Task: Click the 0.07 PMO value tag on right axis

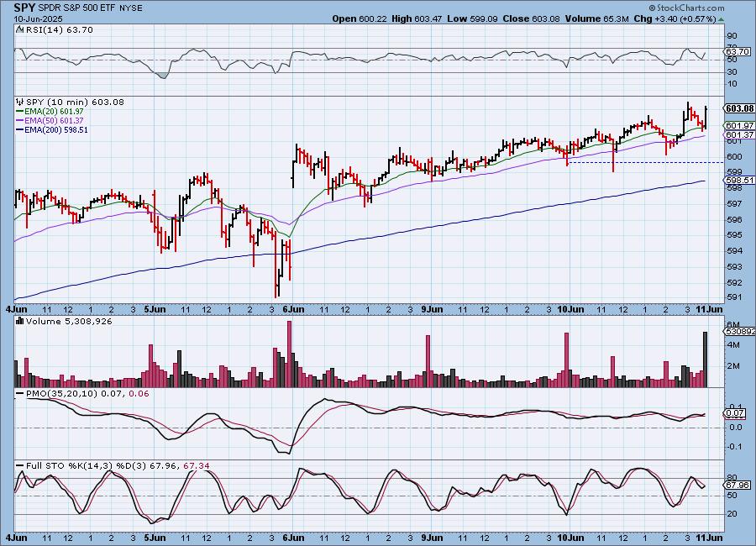Action: (x=735, y=413)
